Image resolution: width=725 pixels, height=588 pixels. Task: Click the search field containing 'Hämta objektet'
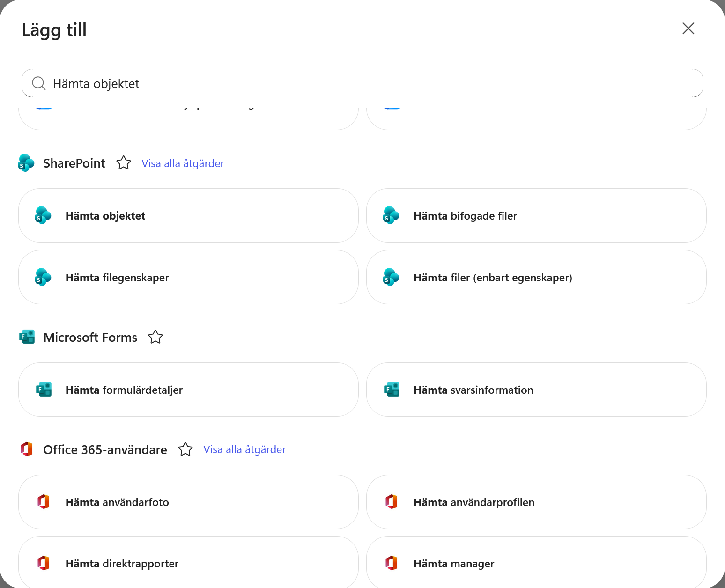[362, 83]
